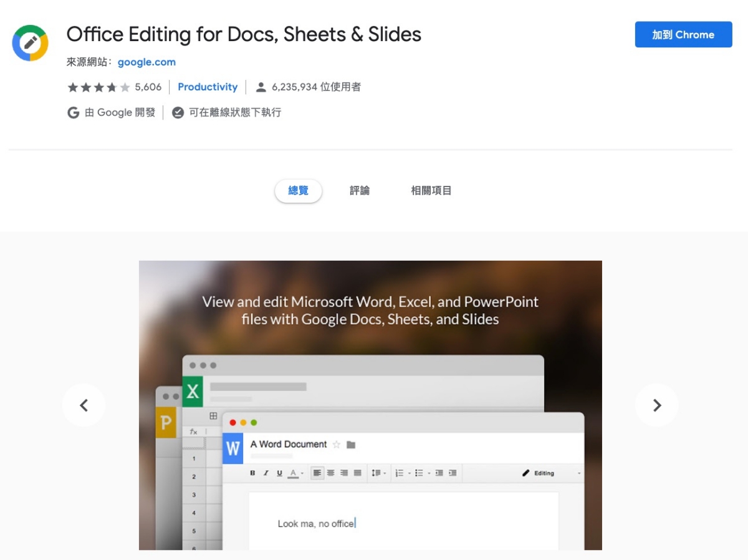Click the blue Word W icon in preview
The image size is (748, 560).
[x=233, y=448]
